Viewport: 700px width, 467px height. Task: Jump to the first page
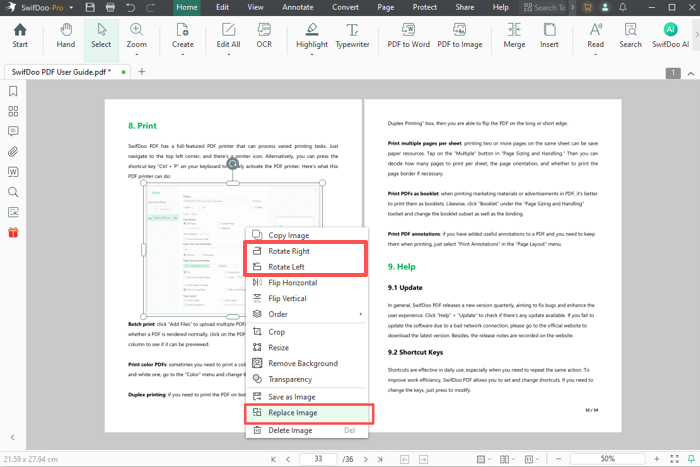pos(273,459)
